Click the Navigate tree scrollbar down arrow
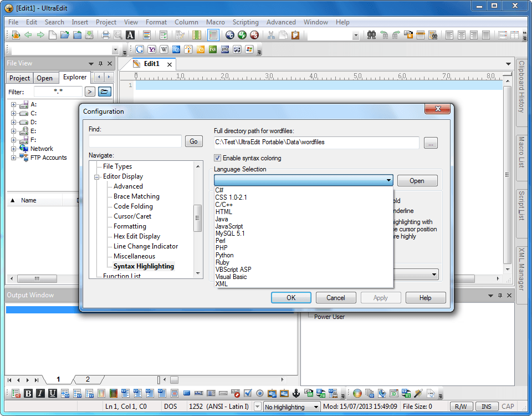The width and height of the screenshot is (532, 416). [x=198, y=273]
